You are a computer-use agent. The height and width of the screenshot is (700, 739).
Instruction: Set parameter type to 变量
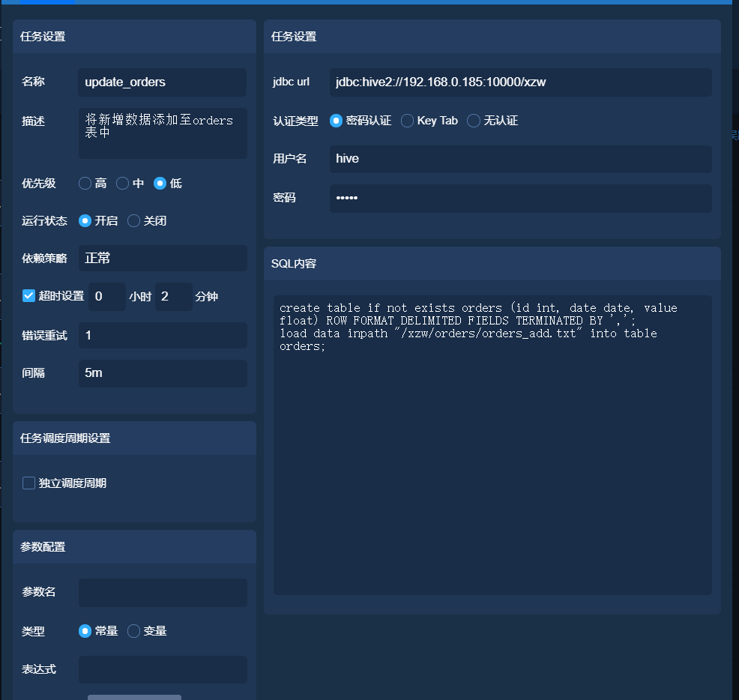pos(132,631)
